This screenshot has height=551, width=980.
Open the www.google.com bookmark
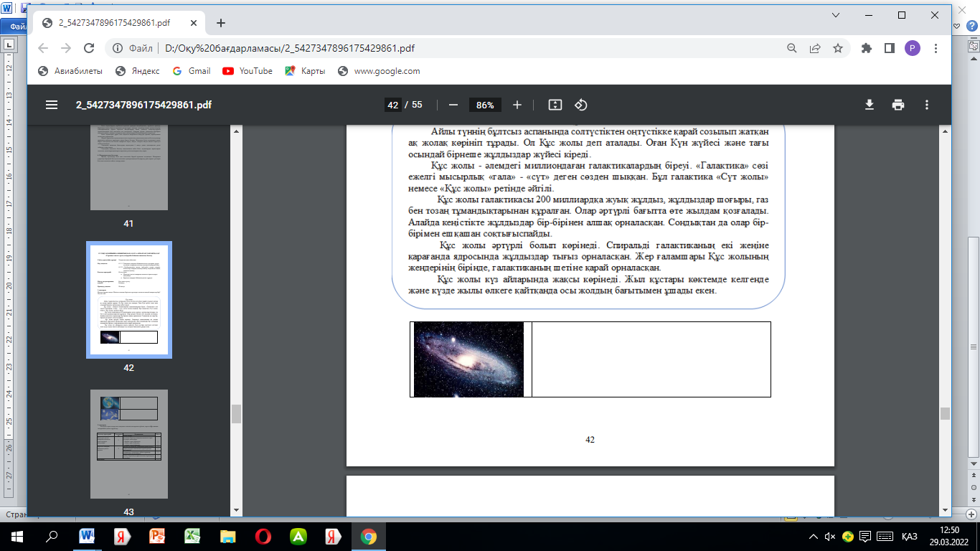click(x=379, y=71)
